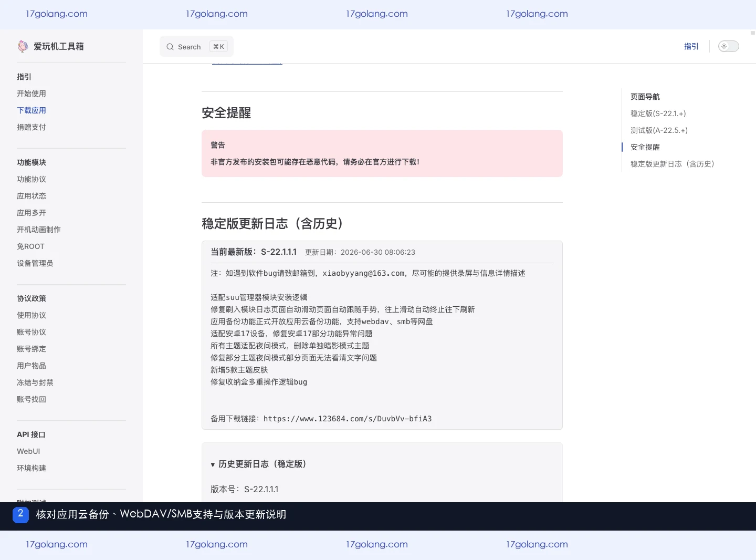Open 开始使用 in the sidebar
The height and width of the screenshot is (560, 756).
[31, 94]
